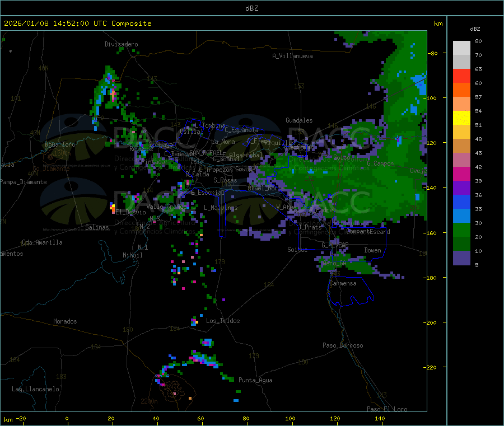
Task: Select the 'Cda_Amarilla' place label
Action: click(42, 242)
